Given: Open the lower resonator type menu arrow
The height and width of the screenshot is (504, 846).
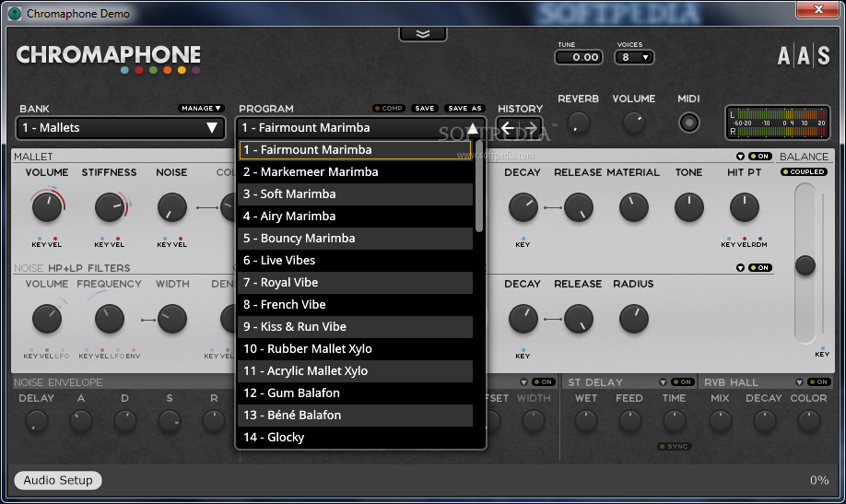Looking at the screenshot, I should (740, 267).
